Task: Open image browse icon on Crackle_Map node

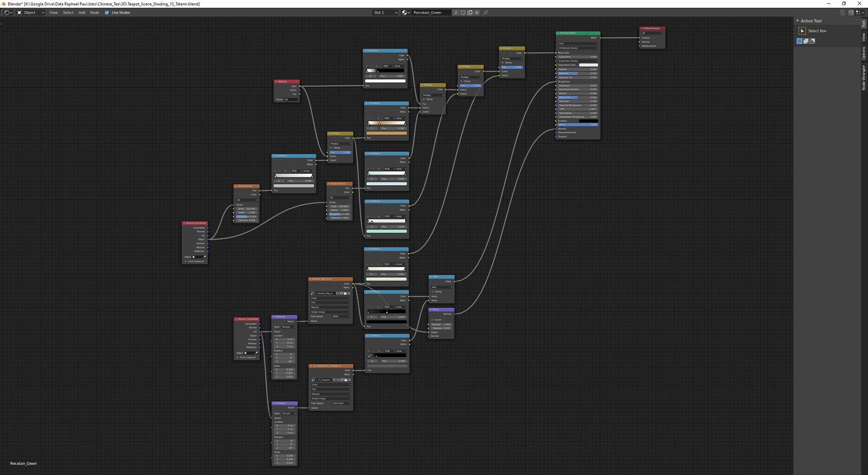Action: click(313, 293)
